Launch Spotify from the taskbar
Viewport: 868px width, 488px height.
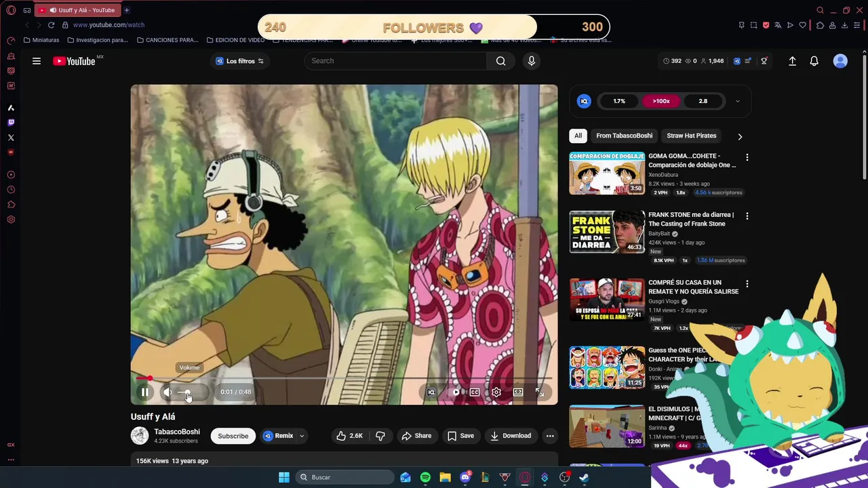(425, 477)
